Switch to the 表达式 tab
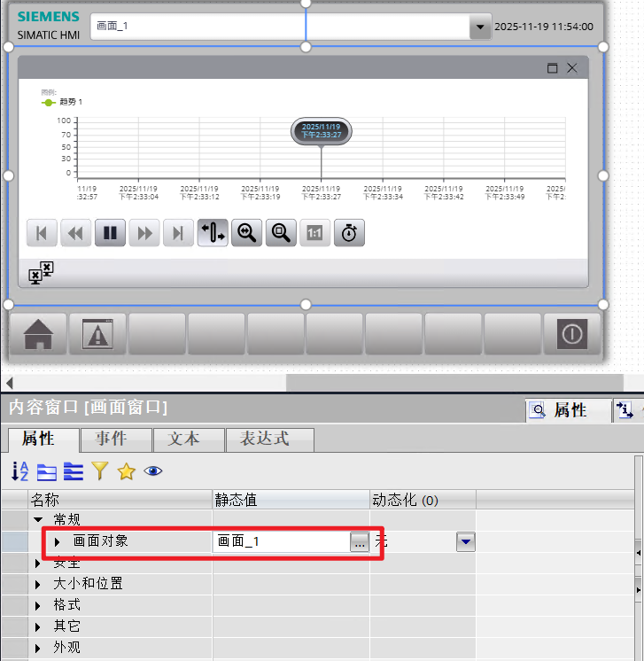Image resolution: width=644 pixels, height=661 pixels. [x=269, y=439]
